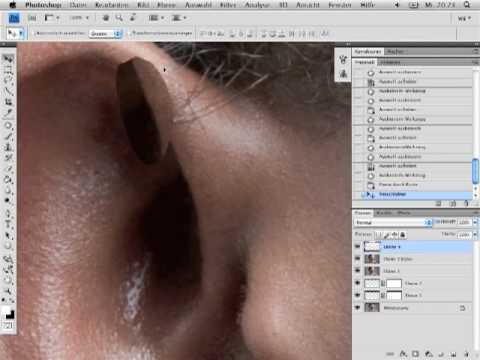This screenshot has height=360, width=480.
Task: Toggle eye of second layer from top
Action: click(358, 258)
